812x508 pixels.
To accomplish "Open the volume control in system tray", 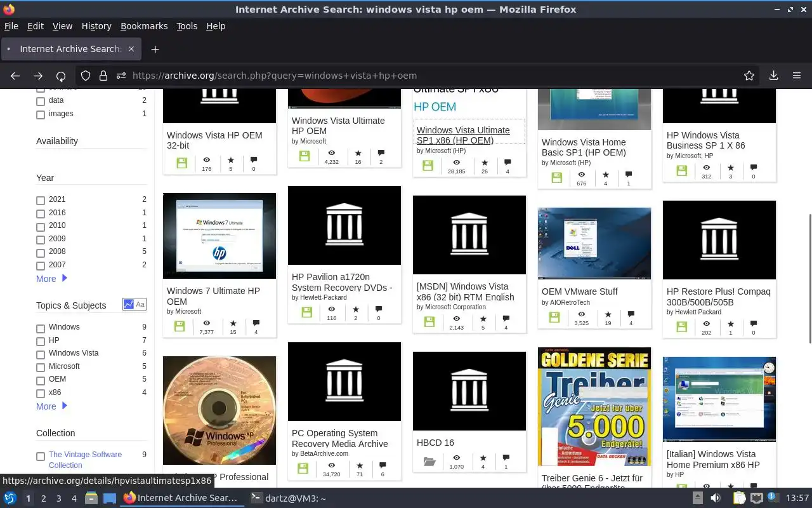I will click(716, 498).
